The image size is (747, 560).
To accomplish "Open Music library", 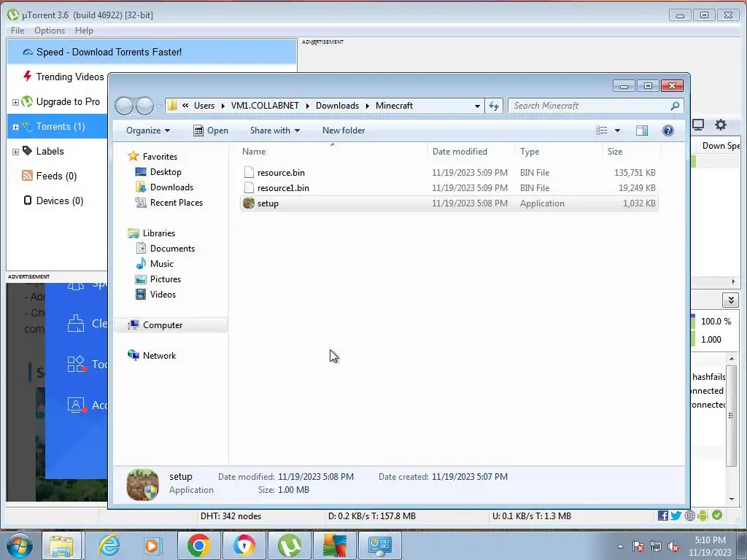I will (161, 264).
